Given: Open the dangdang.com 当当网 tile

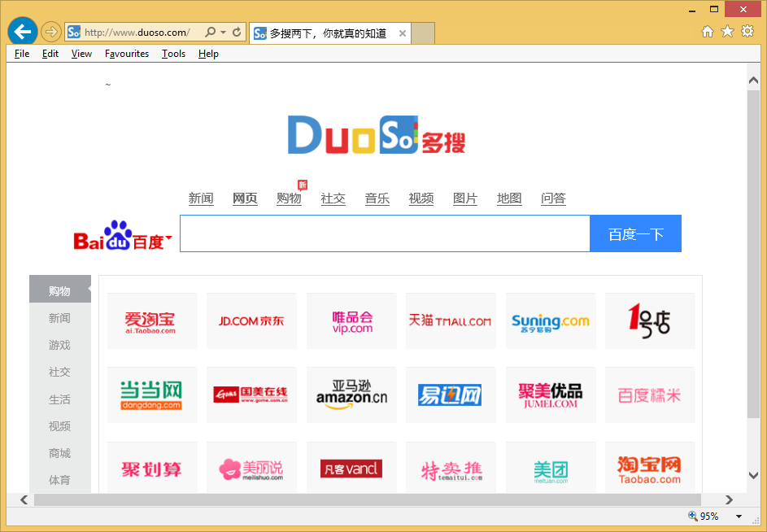Looking at the screenshot, I should 152,395.
